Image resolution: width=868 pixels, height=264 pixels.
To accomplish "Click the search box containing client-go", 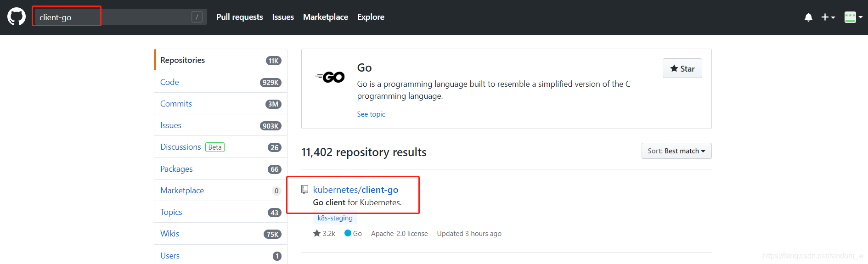I will 120,17.
